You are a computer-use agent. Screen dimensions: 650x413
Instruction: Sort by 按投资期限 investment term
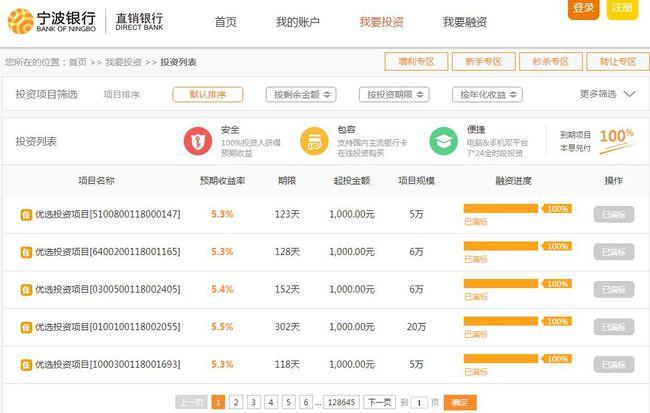pos(394,95)
